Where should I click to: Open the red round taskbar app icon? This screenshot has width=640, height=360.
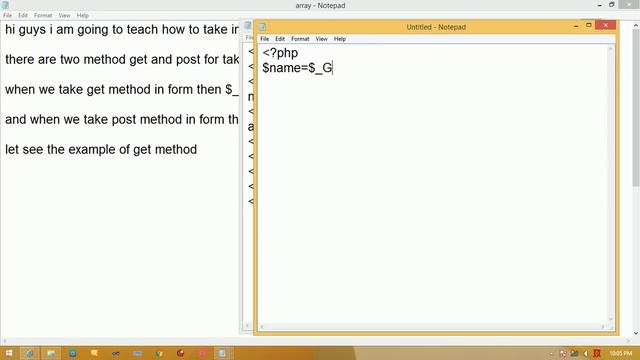(x=180, y=353)
